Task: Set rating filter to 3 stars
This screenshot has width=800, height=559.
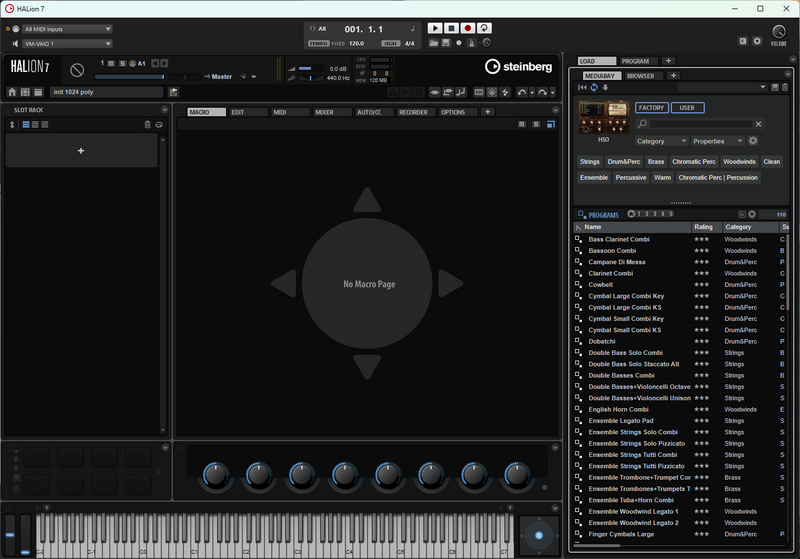Action: (x=655, y=214)
